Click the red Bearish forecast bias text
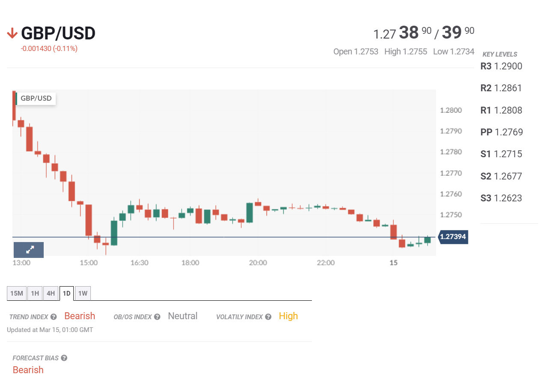Image resolution: width=539 pixels, height=392 pixels. point(28,370)
